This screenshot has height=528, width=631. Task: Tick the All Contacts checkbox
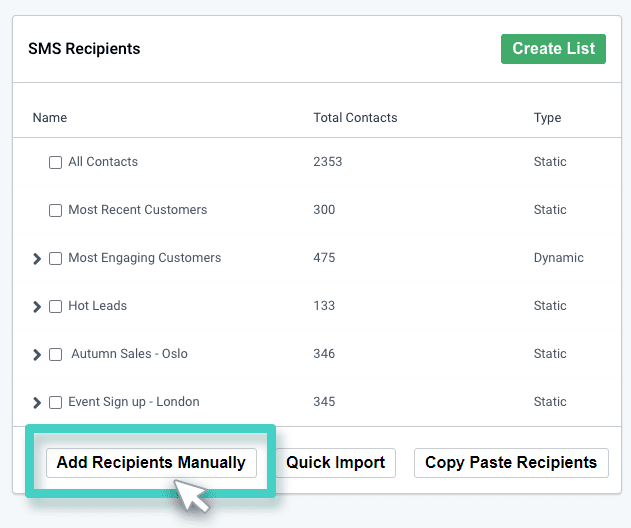(55, 163)
